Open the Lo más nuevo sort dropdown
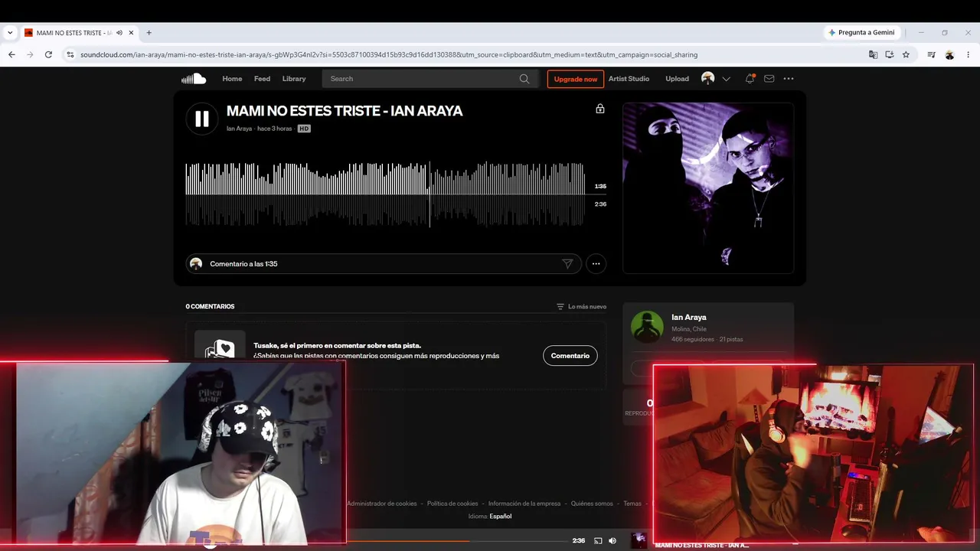The width and height of the screenshot is (980, 551). pyautogui.click(x=581, y=307)
